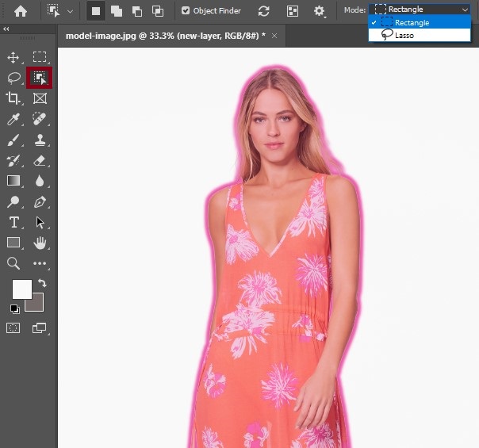Select the Crop tool
479x448 pixels.
tap(13, 98)
